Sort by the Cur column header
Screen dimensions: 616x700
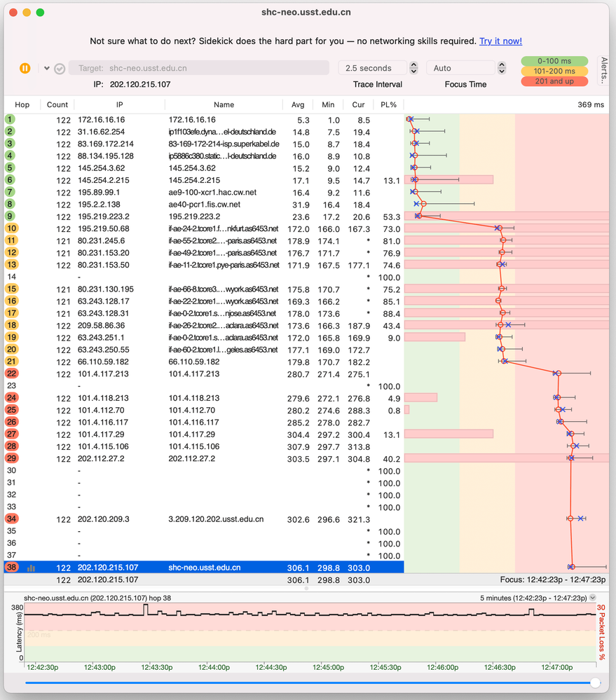point(358,104)
